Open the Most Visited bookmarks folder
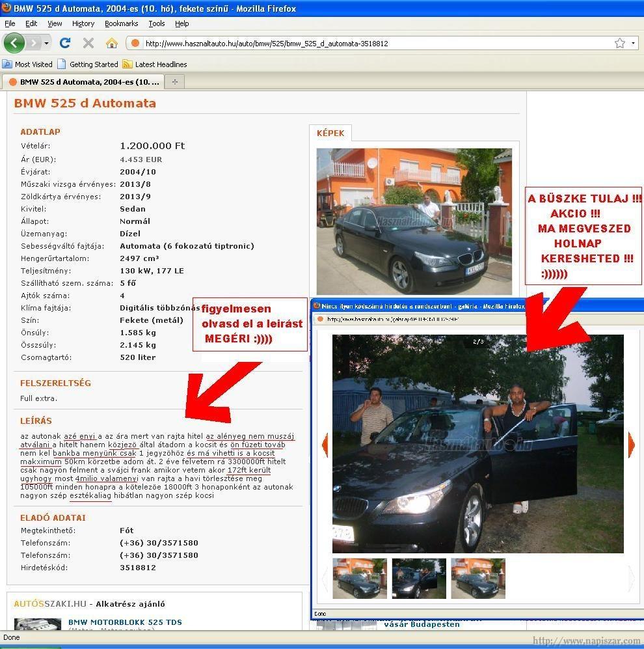Image resolution: width=644 pixels, height=649 pixels. (28, 64)
